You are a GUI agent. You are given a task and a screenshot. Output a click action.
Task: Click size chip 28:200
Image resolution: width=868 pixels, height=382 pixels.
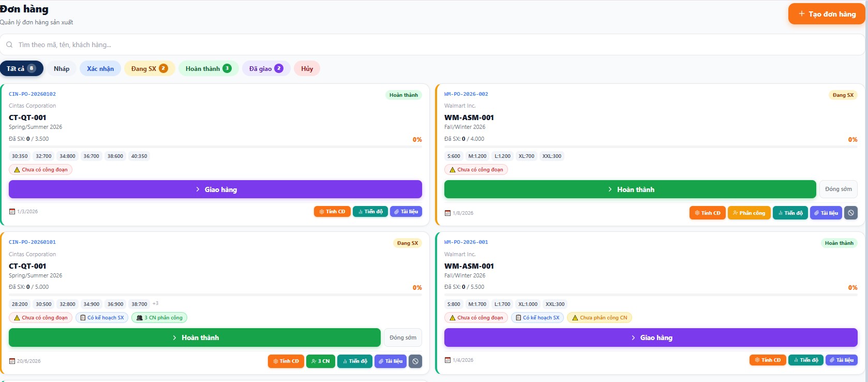(x=20, y=304)
